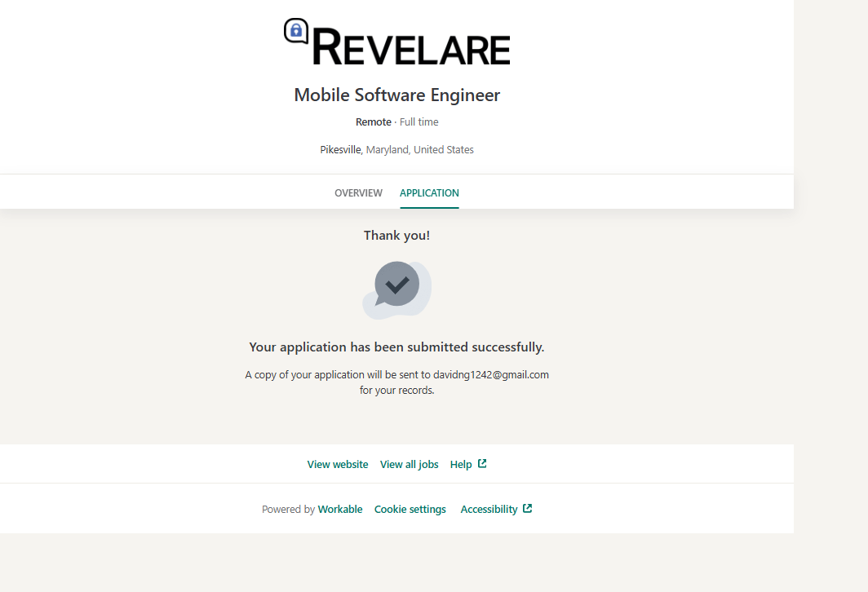The width and height of the screenshot is (868, 592).
Task: Click the external link icon beside Accessibility
Action: click(x=528, y=509)
